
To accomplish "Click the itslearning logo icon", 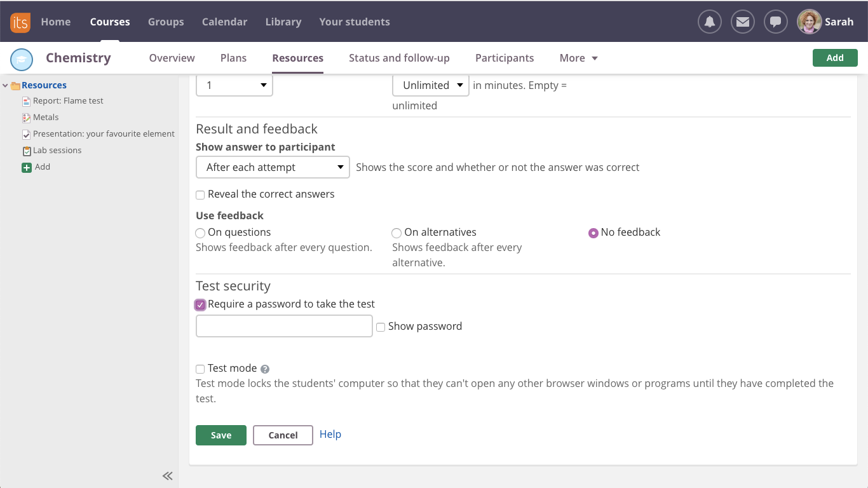I will click(20, 22).
